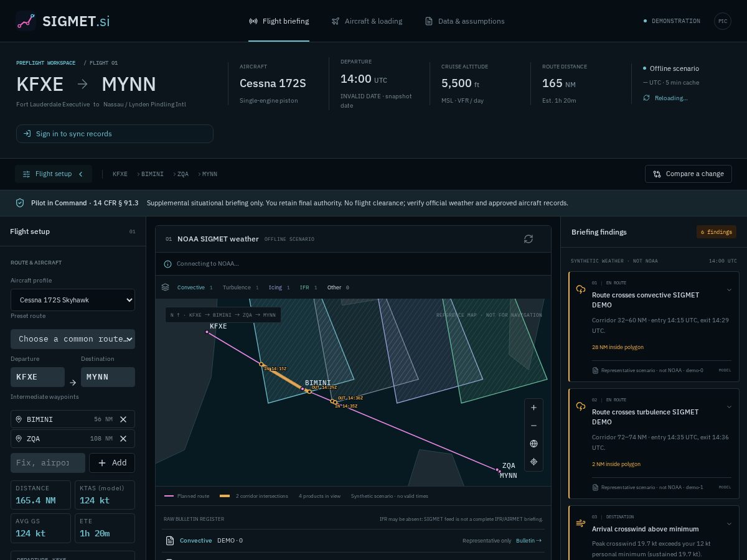The height and width of the screenshot is (560, 747).
Task: Expand the turbulence SIGMET finding card
Action: [729, 407]
